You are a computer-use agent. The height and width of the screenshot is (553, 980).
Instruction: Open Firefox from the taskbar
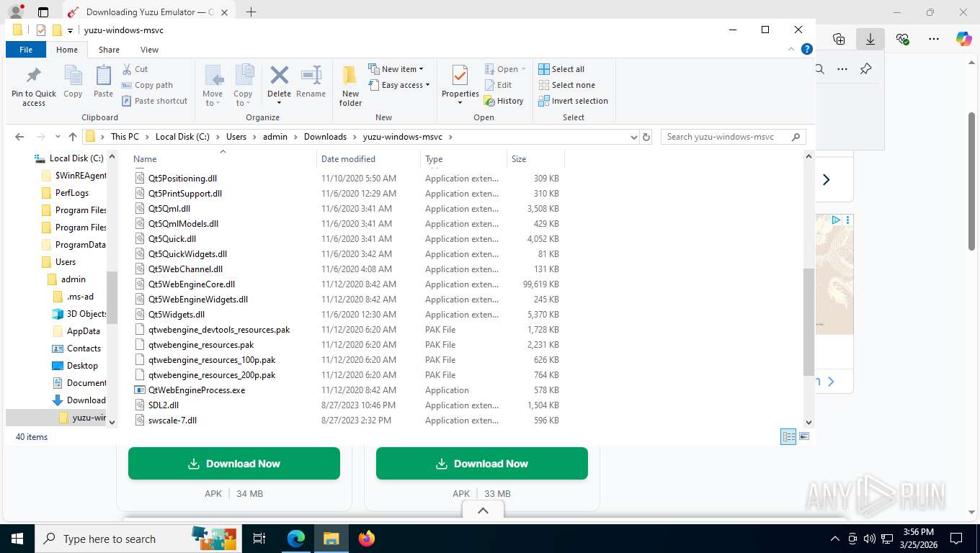pos(367,539)
